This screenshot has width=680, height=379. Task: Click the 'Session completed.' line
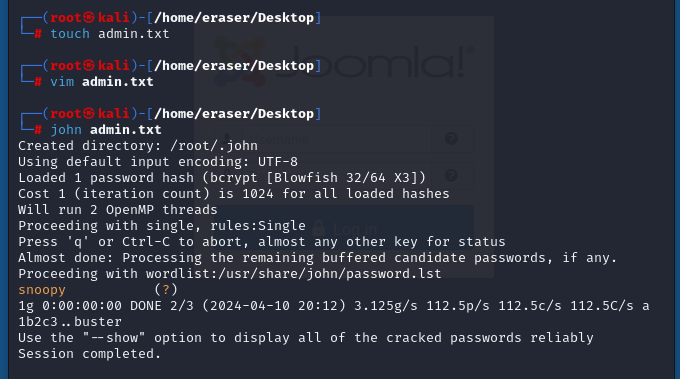click(89, 354)
